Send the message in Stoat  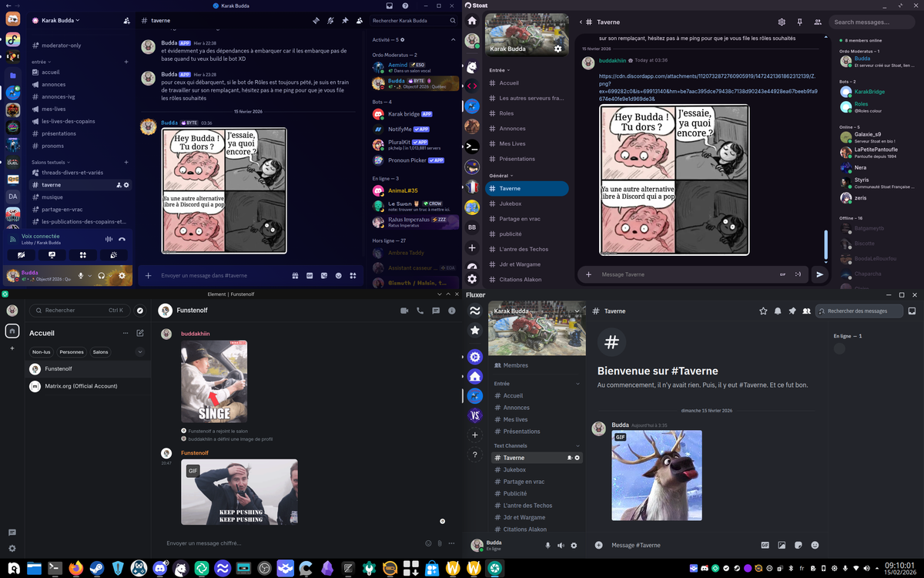[x=819, y=274]
